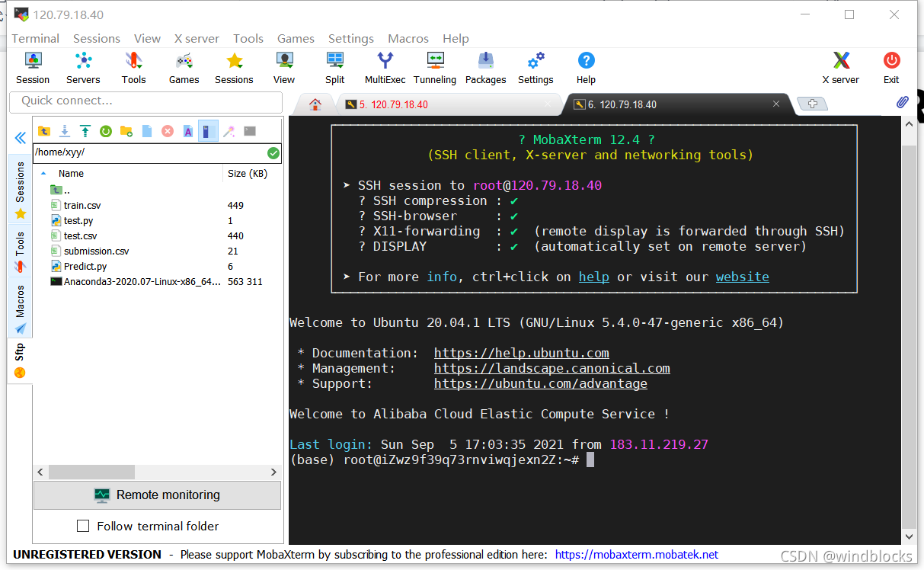Open the Games menu
924x570 pixels.
pyautogui.click(x=296, y=38)
